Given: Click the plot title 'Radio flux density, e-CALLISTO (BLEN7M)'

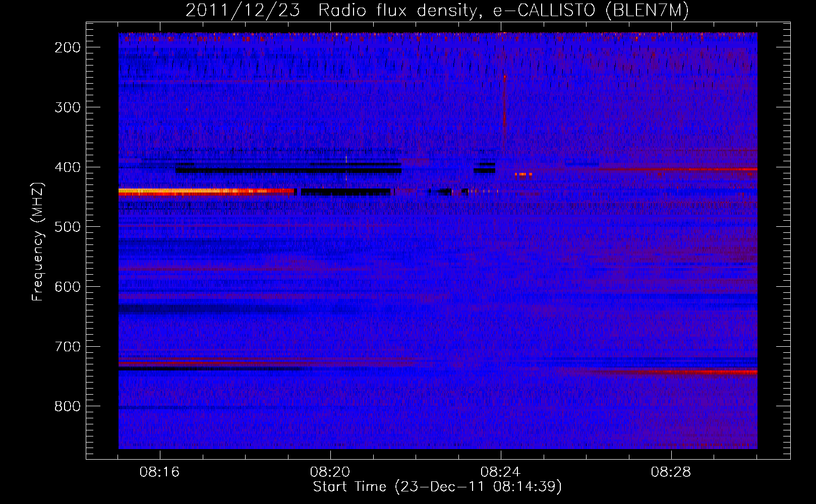Looking at the screenshot, I should (x=503, y=11).
